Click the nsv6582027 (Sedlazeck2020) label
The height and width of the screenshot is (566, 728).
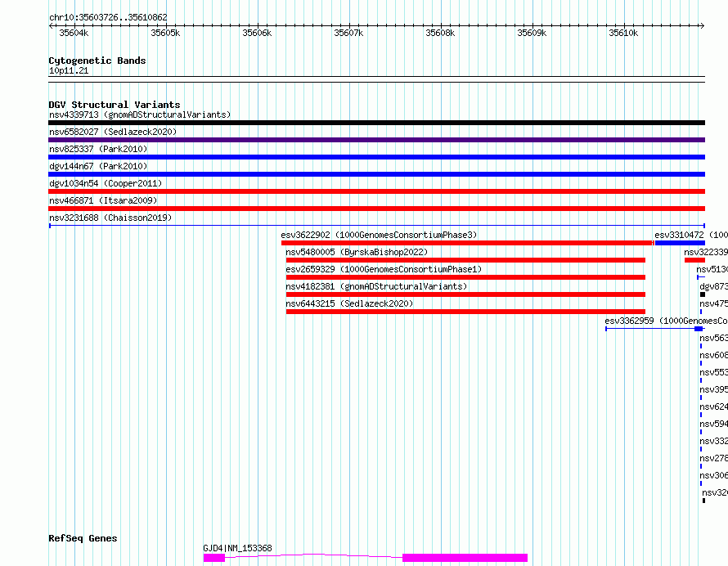tap(113, 132)
